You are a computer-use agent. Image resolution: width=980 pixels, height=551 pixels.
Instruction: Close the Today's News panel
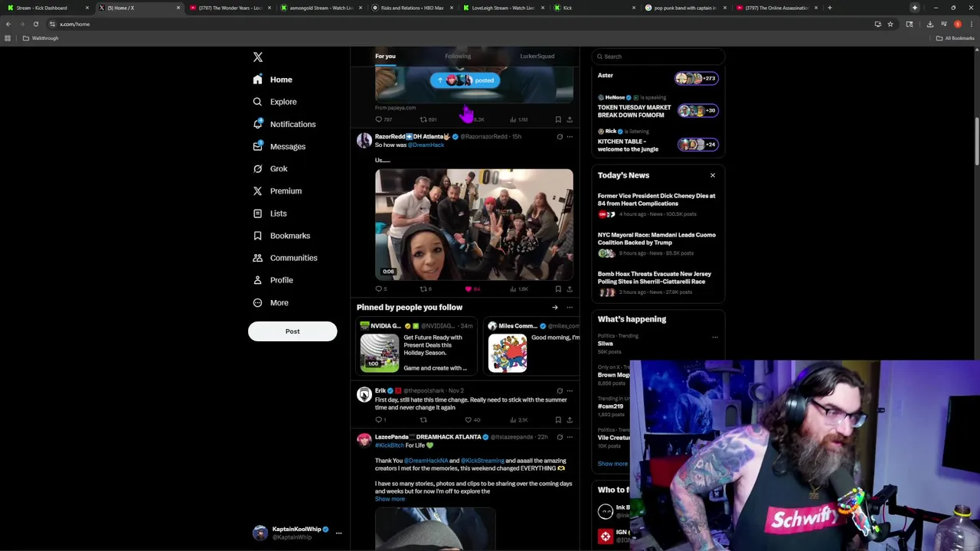(713, 175)
